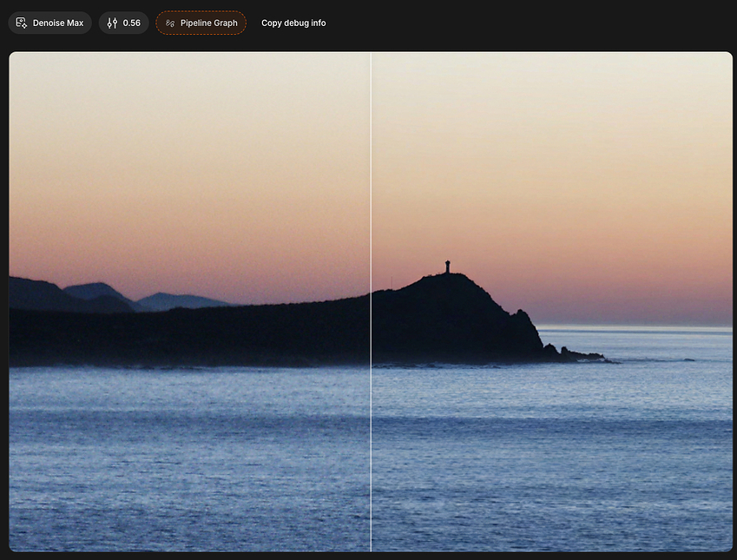Viewport: 737px width, 560px height.
Task: Click the graph icon in Pipeline Graph
Action: (170, 23)
